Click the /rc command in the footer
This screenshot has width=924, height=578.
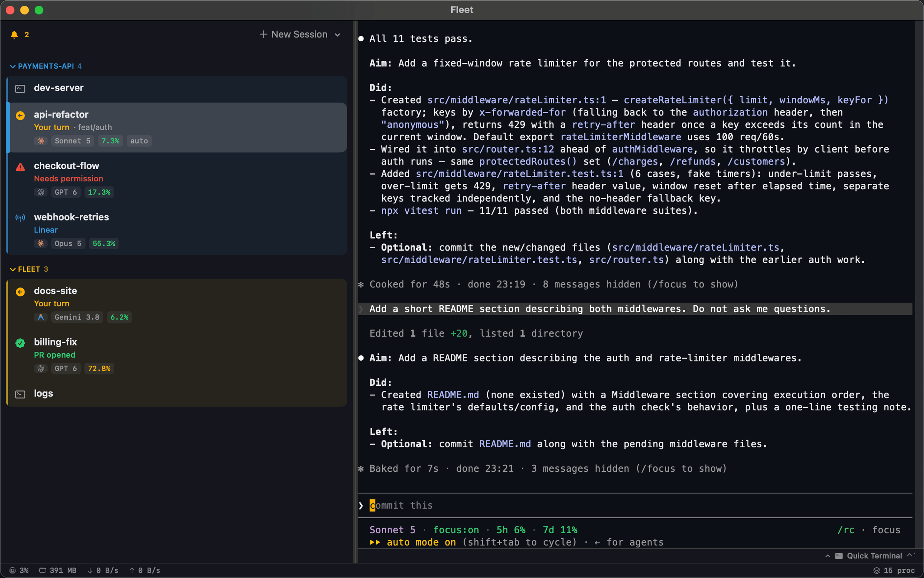[846, 530]
